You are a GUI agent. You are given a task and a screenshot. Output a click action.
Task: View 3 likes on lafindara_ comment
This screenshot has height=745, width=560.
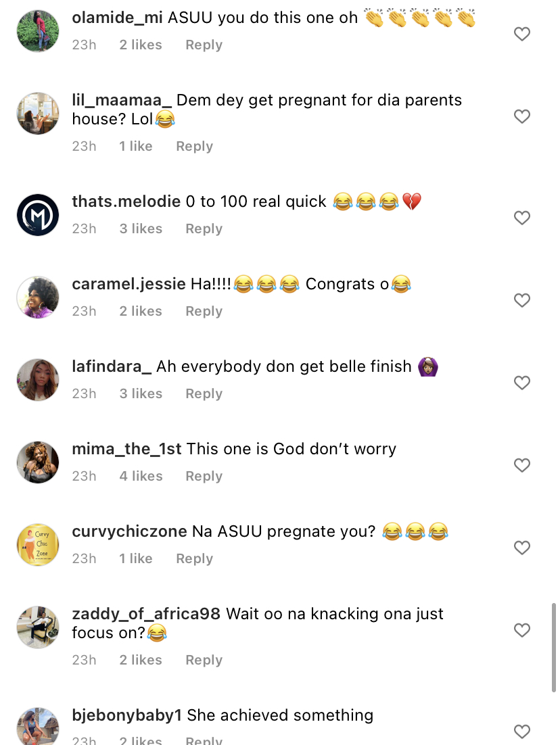pos(141,393)
